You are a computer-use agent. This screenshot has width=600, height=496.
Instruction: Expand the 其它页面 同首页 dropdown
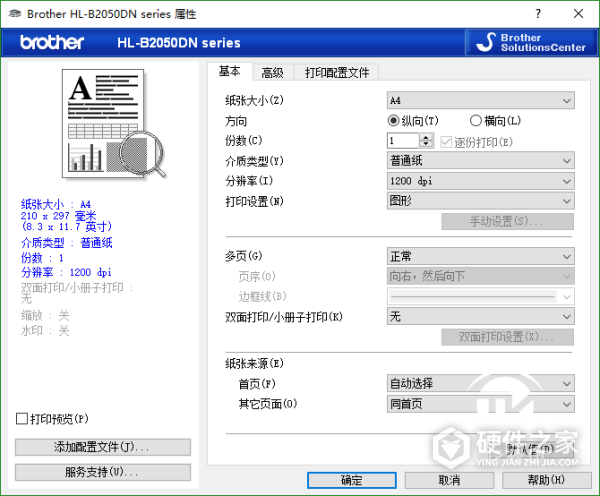pos(481,404)
